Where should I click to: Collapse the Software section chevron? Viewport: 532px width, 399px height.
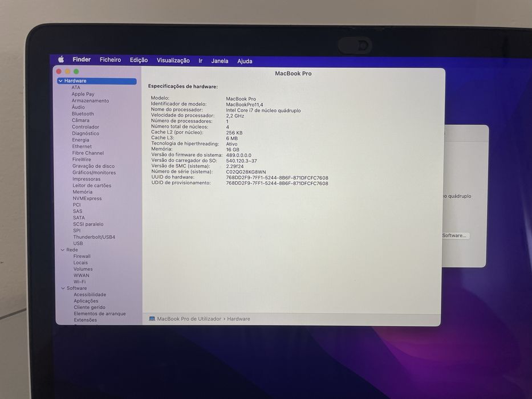[x=63, y=288]
